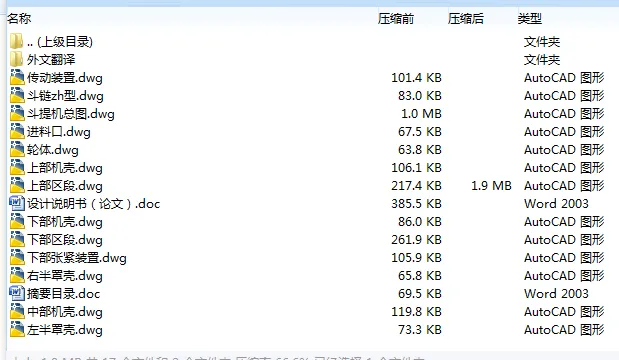Click the 中部机壳.dwg file icon
This screenshot has width=619, height=360.
pyautogui.click(x=17, y=312)
